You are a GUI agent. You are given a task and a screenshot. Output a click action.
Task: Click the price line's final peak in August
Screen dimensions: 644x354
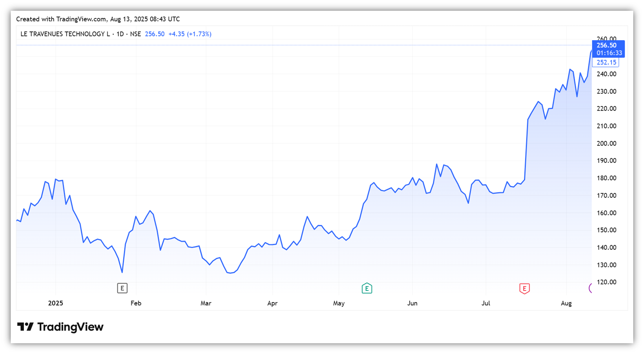pos(591,51)
